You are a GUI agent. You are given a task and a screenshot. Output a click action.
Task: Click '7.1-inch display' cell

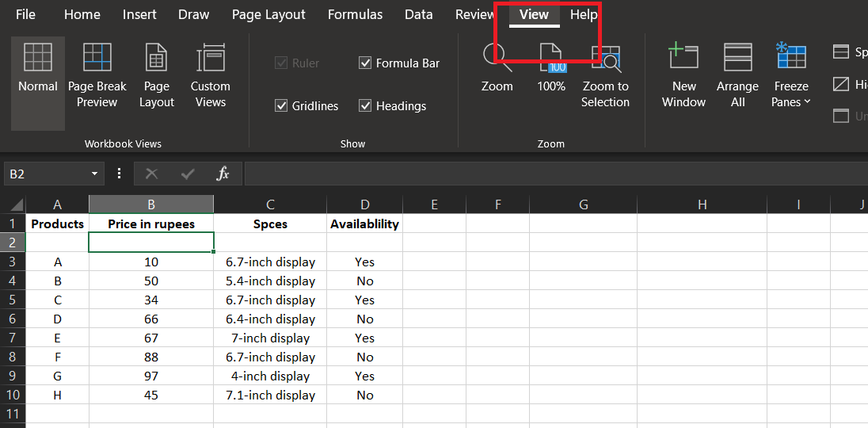point(270,396)
